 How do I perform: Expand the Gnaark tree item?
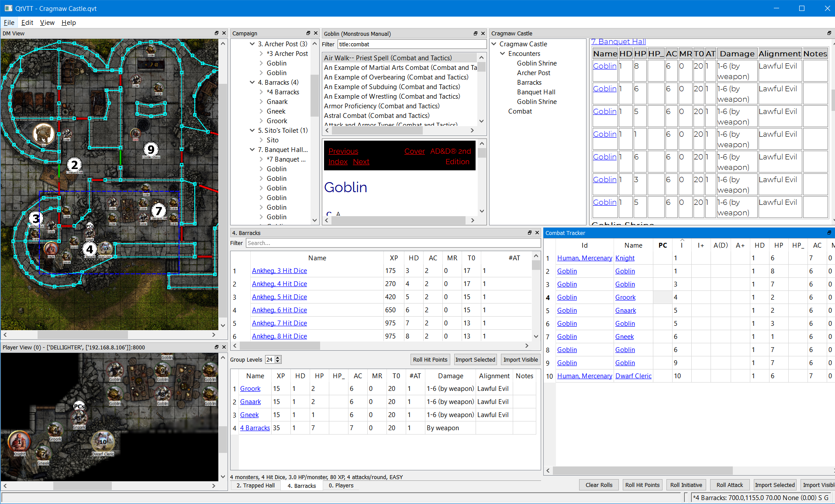pos(261,101)
